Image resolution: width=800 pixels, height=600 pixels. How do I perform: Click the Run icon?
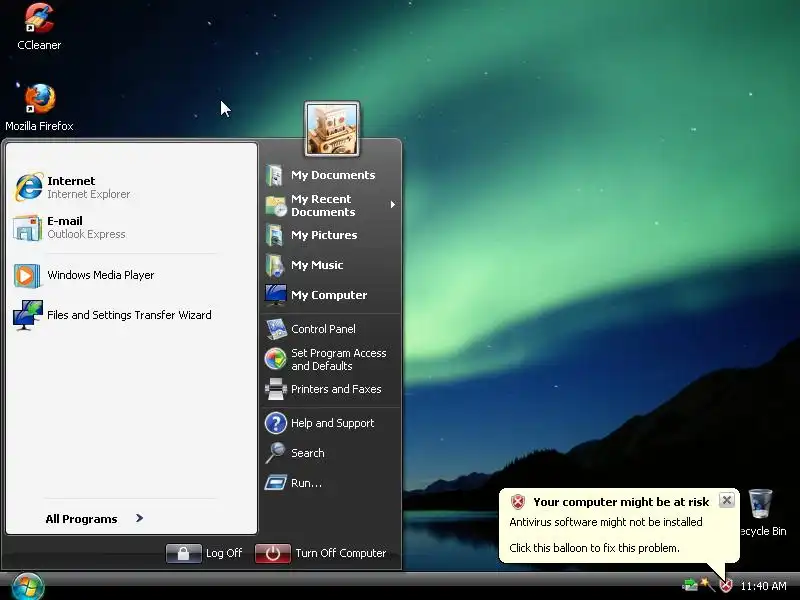coord(276,483)
